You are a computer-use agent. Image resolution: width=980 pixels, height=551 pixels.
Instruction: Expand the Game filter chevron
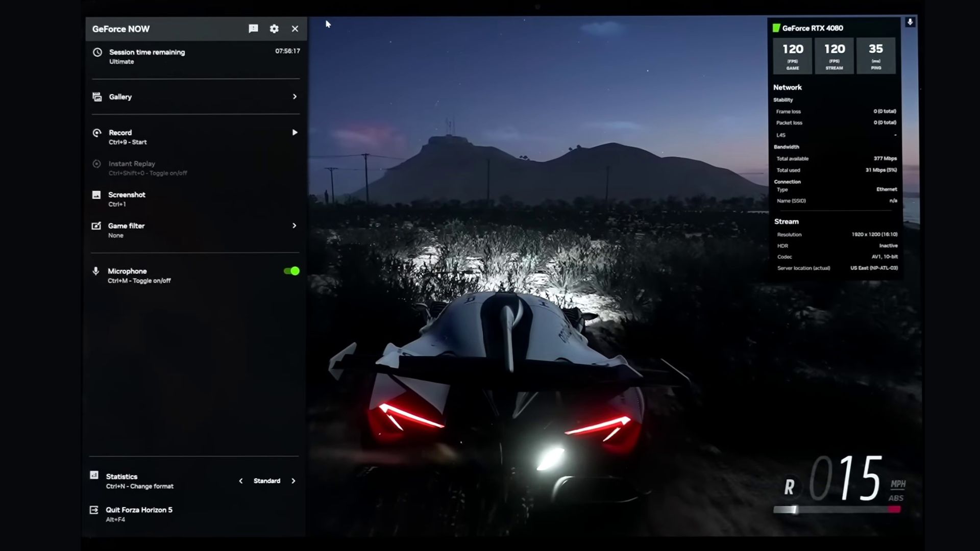[294, 226]
